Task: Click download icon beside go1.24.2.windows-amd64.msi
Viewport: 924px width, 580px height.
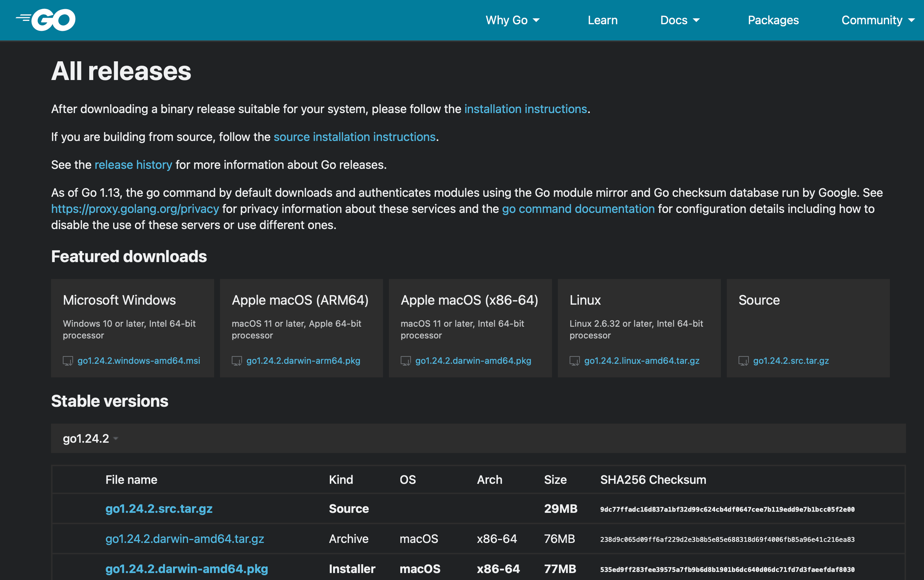Action: [68, 361]
